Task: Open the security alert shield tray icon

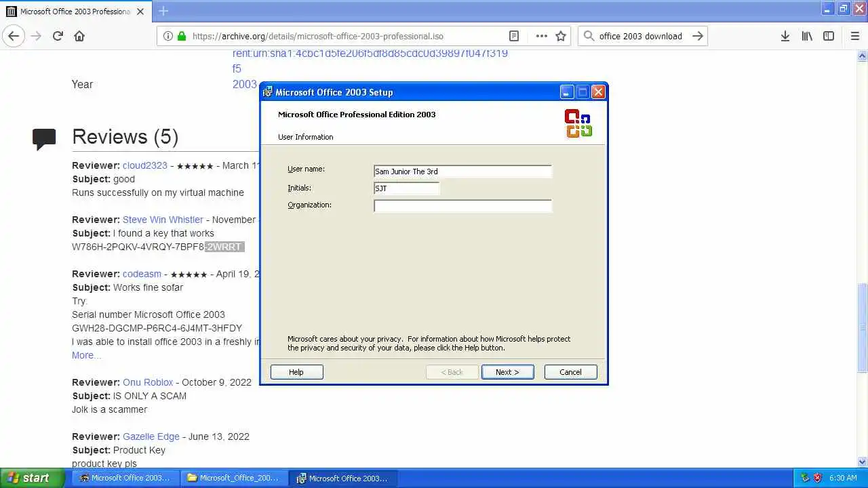Action: click(817, 478)
